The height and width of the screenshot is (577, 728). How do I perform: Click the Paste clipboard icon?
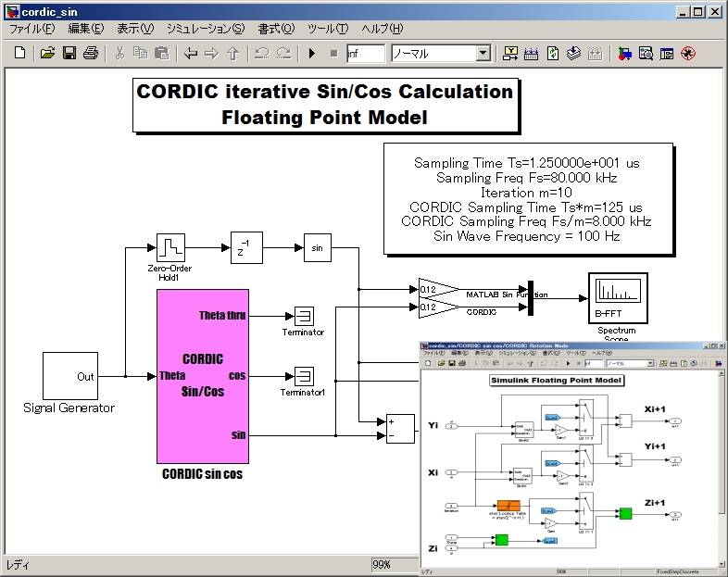point(161,54)
